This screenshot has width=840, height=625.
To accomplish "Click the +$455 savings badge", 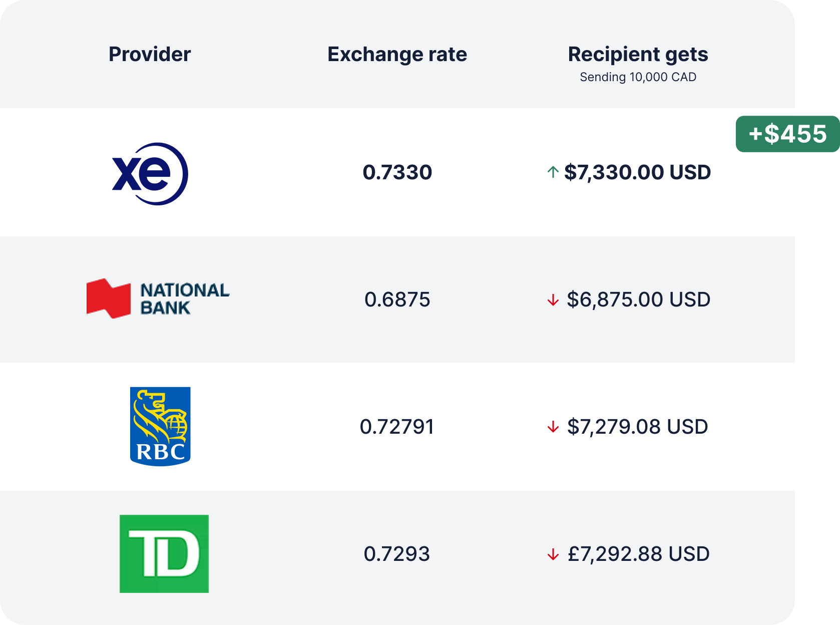I will click(787, 134).
